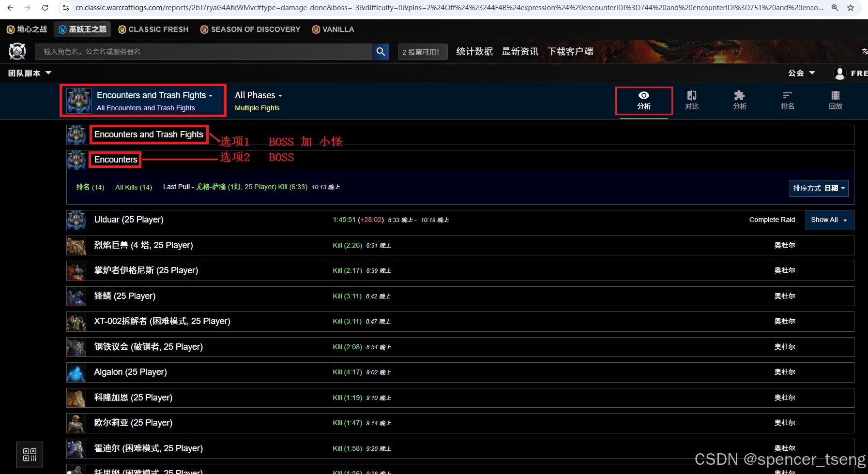Open Encounters and Trash Fights header dropdown

(x=143, y=101)
